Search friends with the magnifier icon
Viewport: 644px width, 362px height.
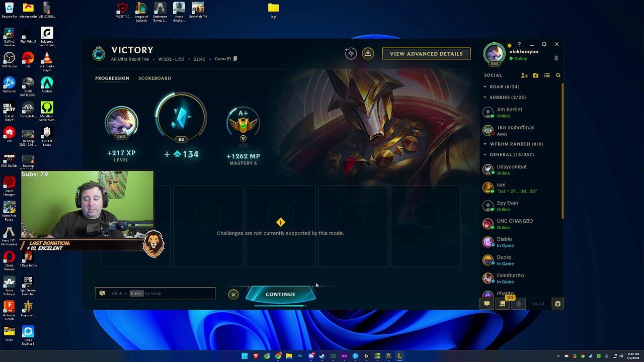[x=558, y=75]
